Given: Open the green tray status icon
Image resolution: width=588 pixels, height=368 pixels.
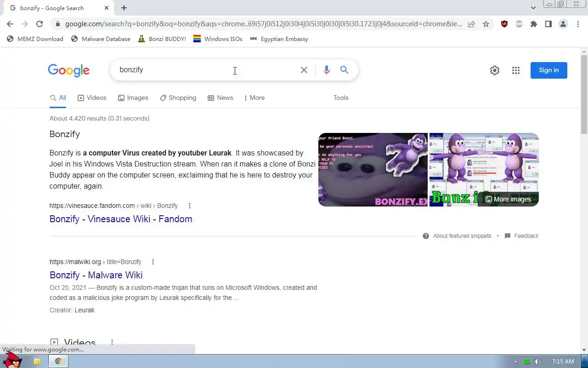Looking at the screenshot, I should click(527, 362).
